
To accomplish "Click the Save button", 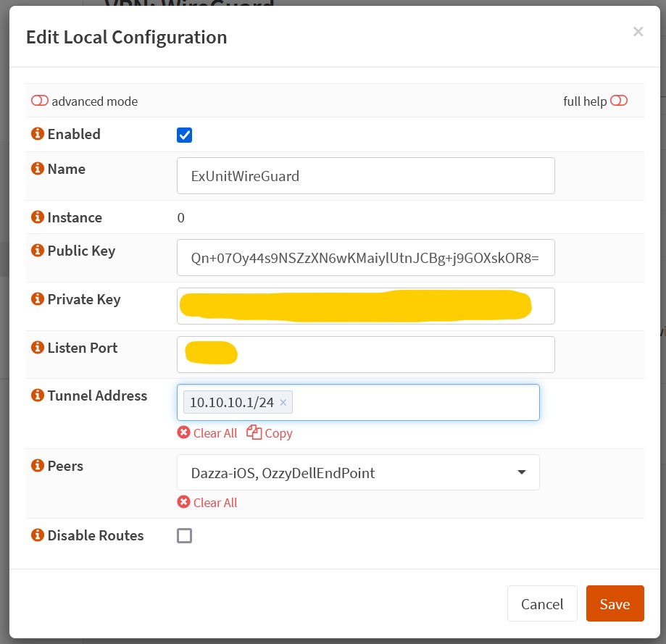I will (615, 604).
